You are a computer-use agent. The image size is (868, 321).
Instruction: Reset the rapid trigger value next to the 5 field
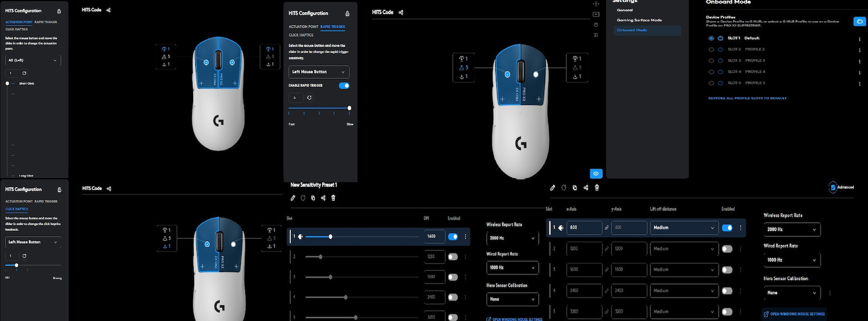[309, 98]
